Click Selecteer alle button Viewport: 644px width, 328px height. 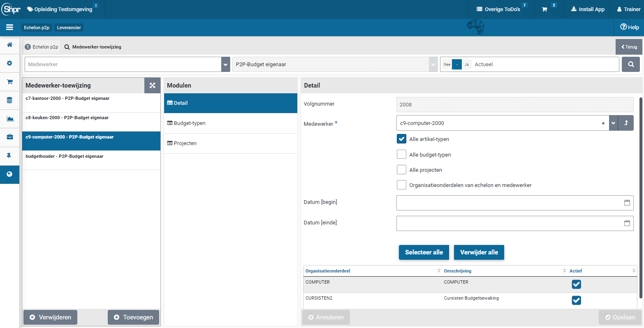point(424,252)
